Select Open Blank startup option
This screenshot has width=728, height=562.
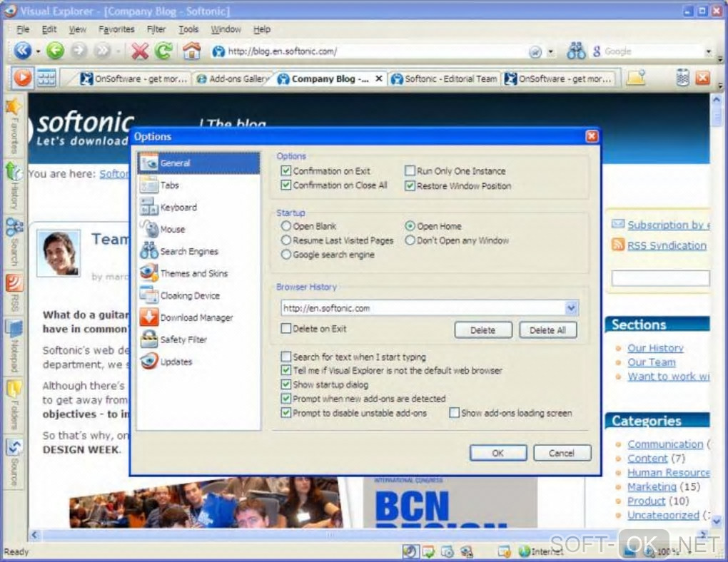coord(286,226)
